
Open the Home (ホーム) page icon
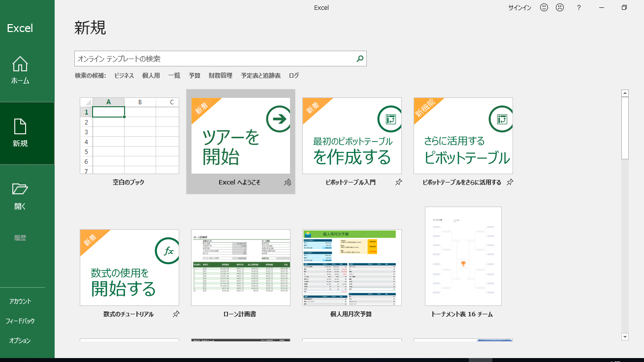(x=20, y=64)
